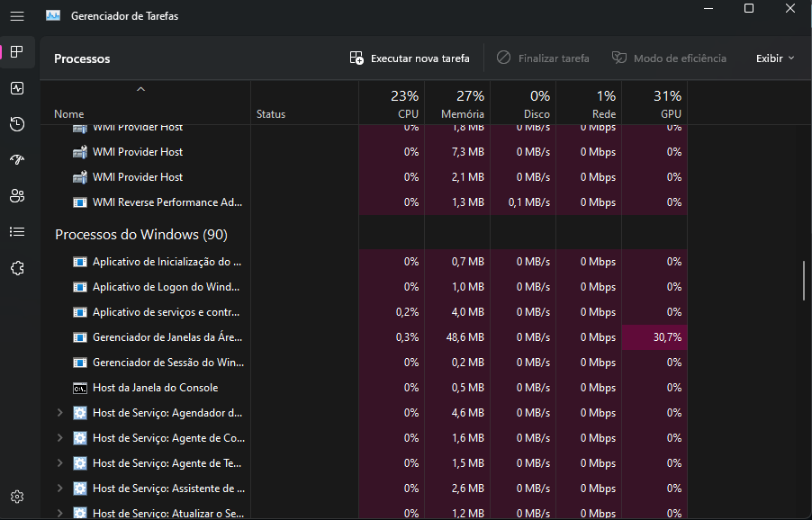Select Host da Janela do Console row
Image resolution: width=812 pixels, height=520 pixels.
(x=364, y=388)
